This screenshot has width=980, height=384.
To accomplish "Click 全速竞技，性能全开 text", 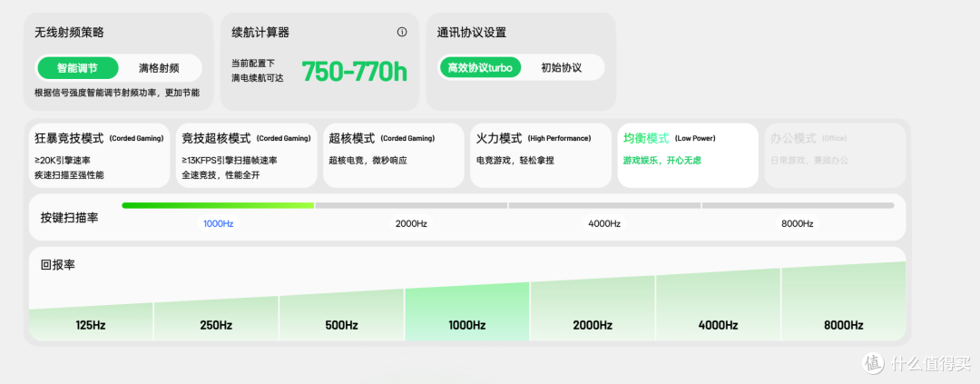I will click(220, 175).
